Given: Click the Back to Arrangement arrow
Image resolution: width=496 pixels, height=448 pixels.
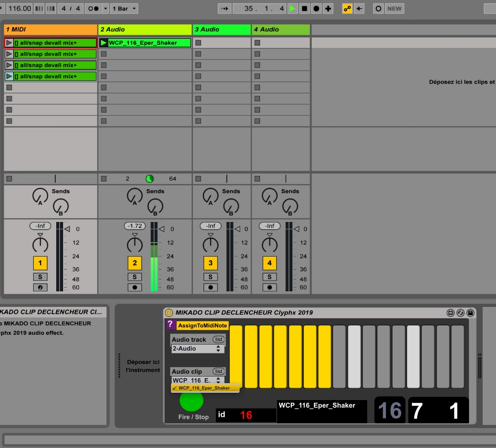Looking at the screenshot, I should pos(359,8).
